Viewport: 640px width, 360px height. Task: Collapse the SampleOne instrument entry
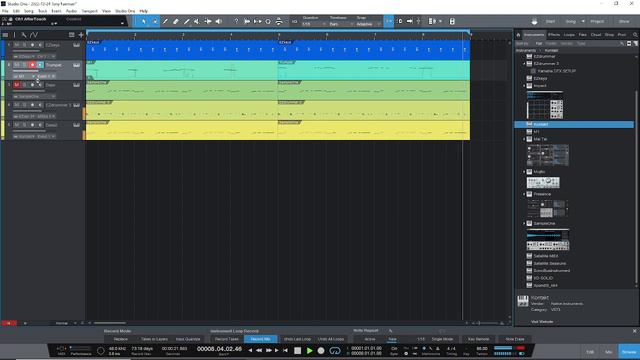[x=524, y=223]
